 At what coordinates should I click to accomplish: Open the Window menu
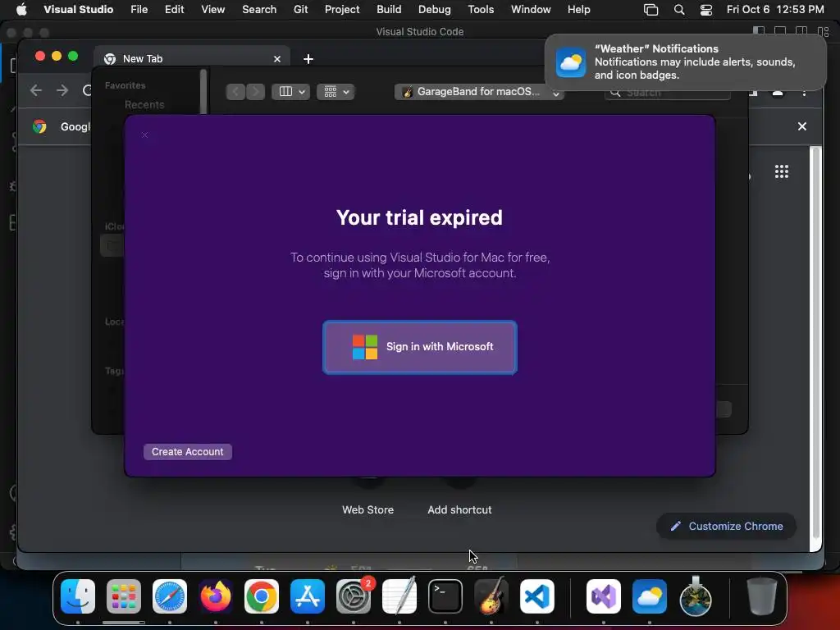point(531,9)
